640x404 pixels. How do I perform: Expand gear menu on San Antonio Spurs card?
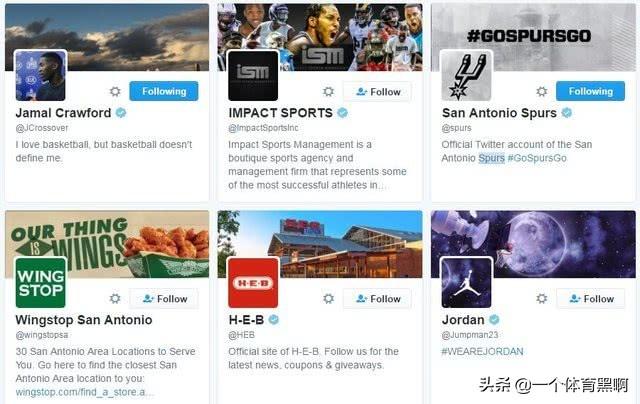(542, 91)
